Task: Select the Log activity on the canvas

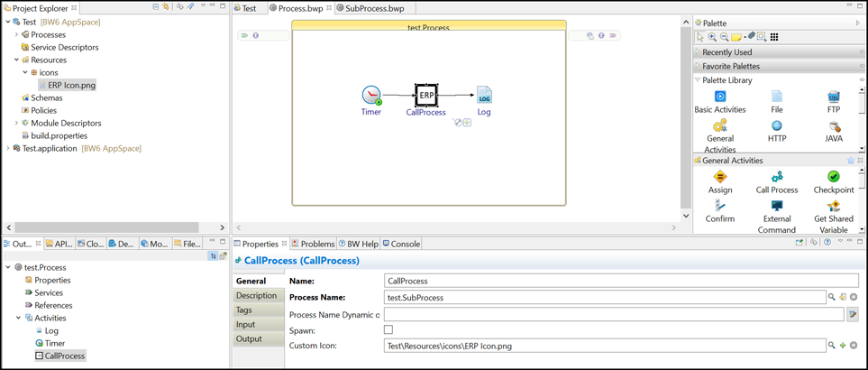Action: (x=484, y=96)
